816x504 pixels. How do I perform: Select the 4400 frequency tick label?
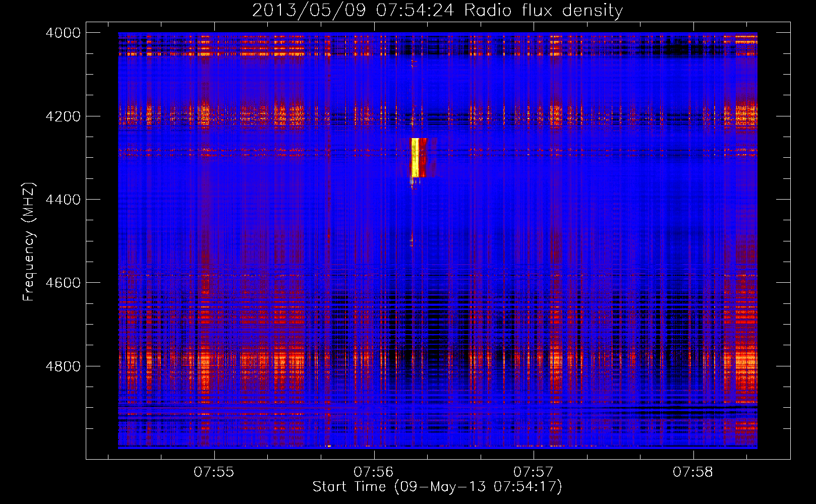tap(63, 200)
